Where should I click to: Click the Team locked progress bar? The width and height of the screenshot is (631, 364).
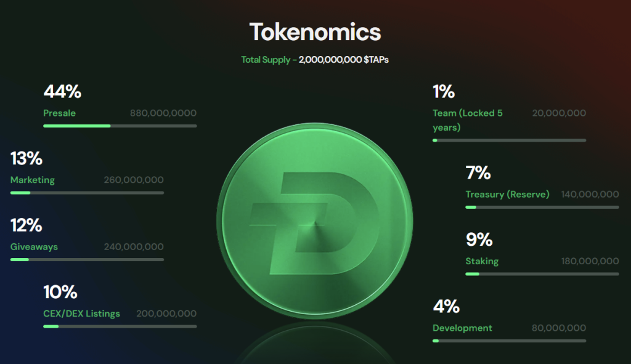click(509, 140)
